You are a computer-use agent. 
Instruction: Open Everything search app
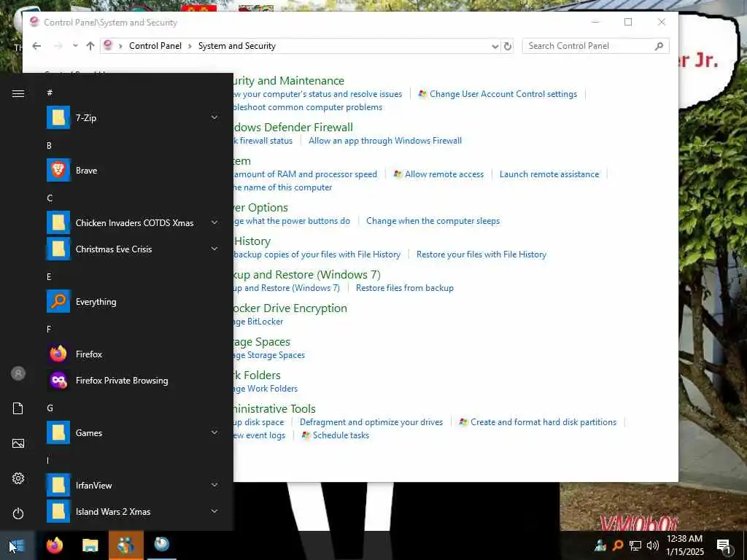pyautogui.click(x=58, y=301)
